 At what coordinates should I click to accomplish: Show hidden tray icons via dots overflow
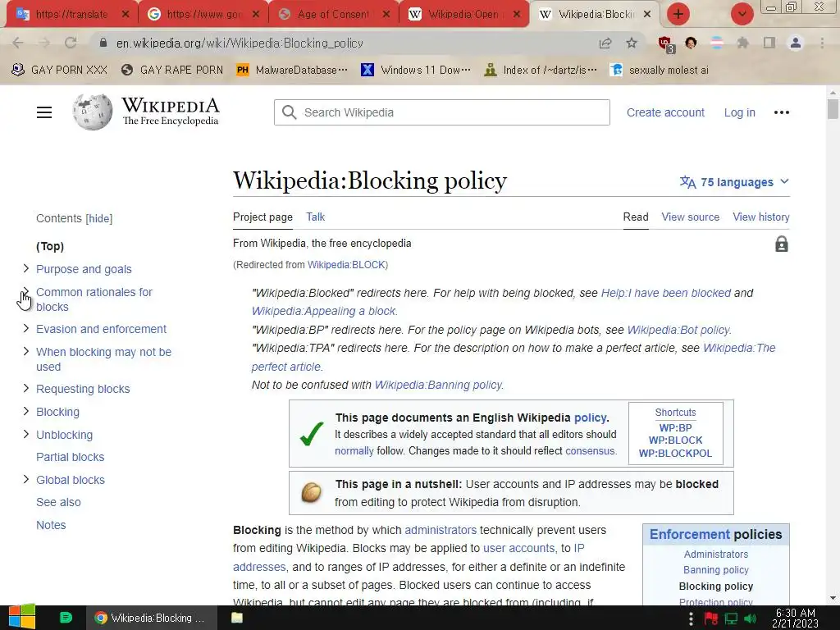point(691,619)
